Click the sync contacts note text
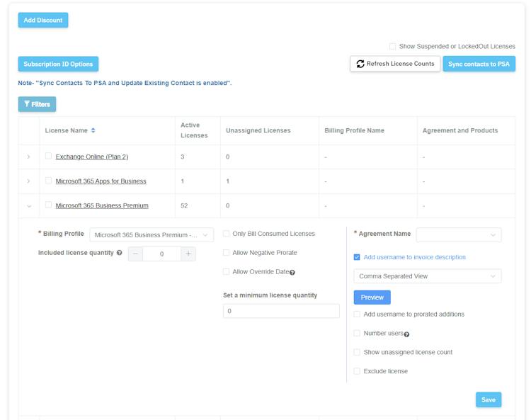Viewport: 531px width, 420px height. pyautogui.click(x=125, y=83)
